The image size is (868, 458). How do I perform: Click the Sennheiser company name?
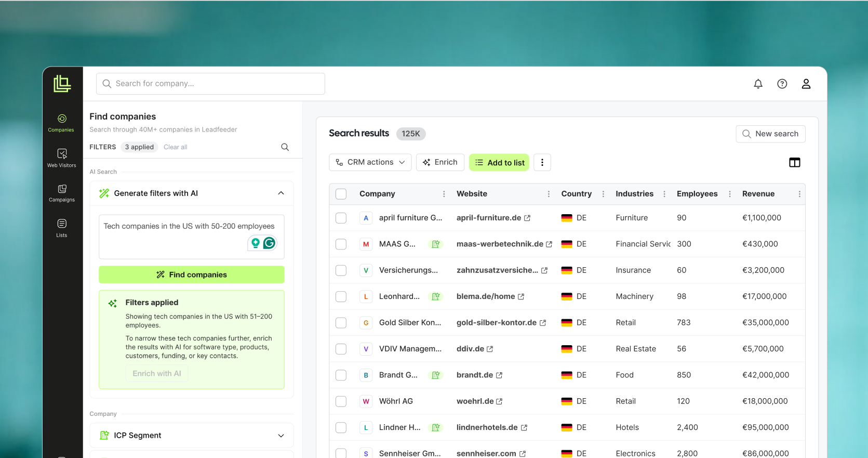(x=410, y=454)
